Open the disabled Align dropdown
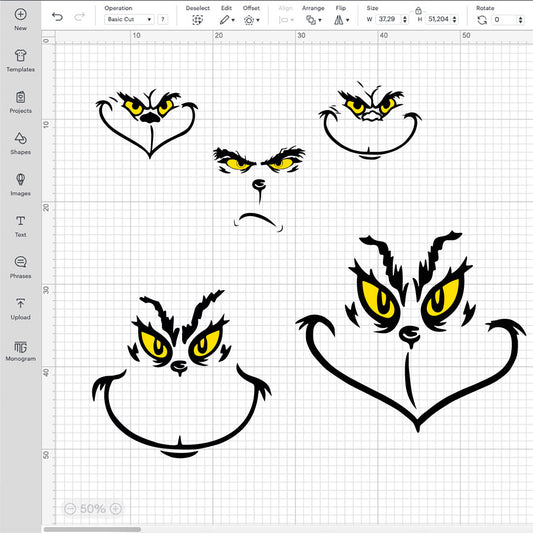Viewport: 533px width, 533px height. point(286,20)
